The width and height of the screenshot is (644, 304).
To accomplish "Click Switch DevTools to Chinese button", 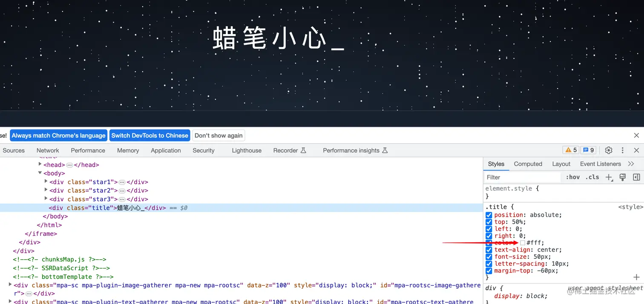I will (149, 136).
